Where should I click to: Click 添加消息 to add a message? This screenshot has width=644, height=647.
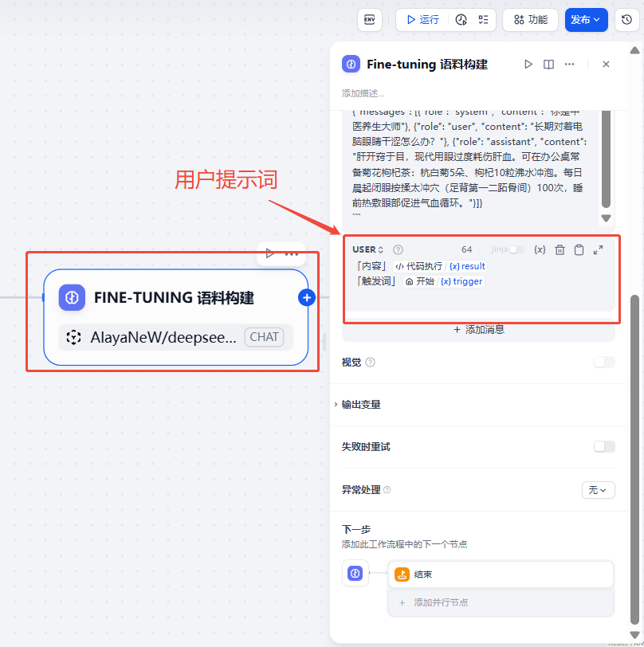point(479,330)
